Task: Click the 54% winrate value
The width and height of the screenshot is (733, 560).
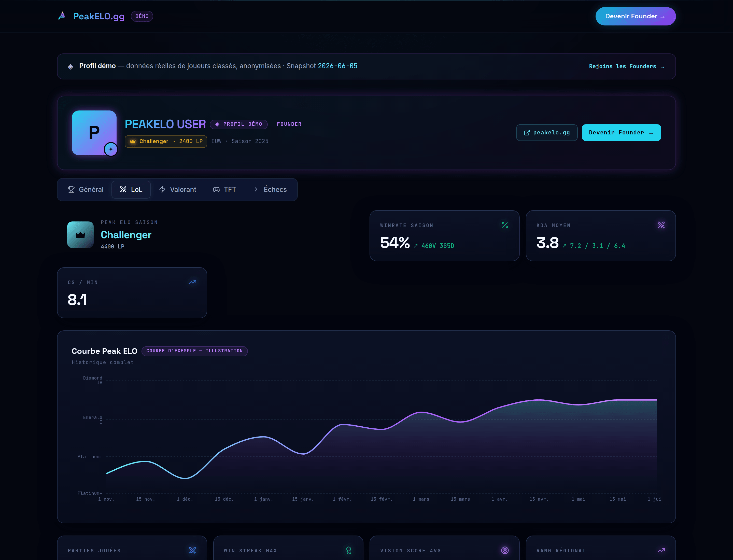Action: coord(395,243)
